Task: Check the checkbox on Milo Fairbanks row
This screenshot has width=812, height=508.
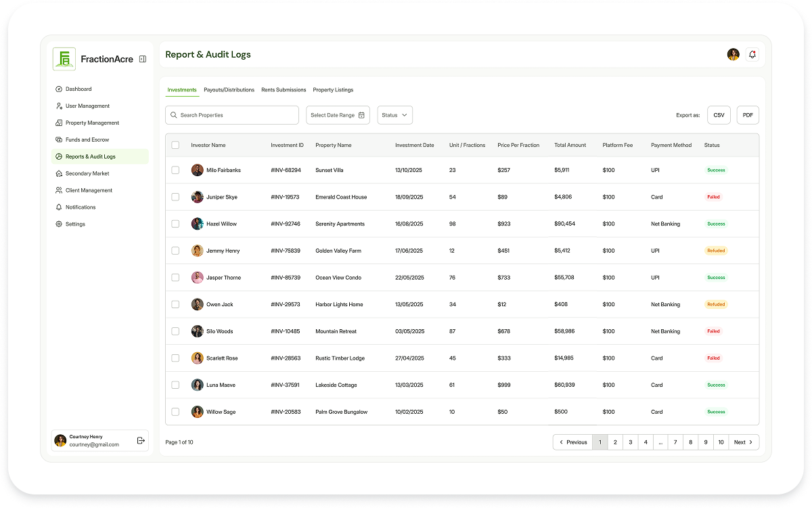Action: pos(175,170)
